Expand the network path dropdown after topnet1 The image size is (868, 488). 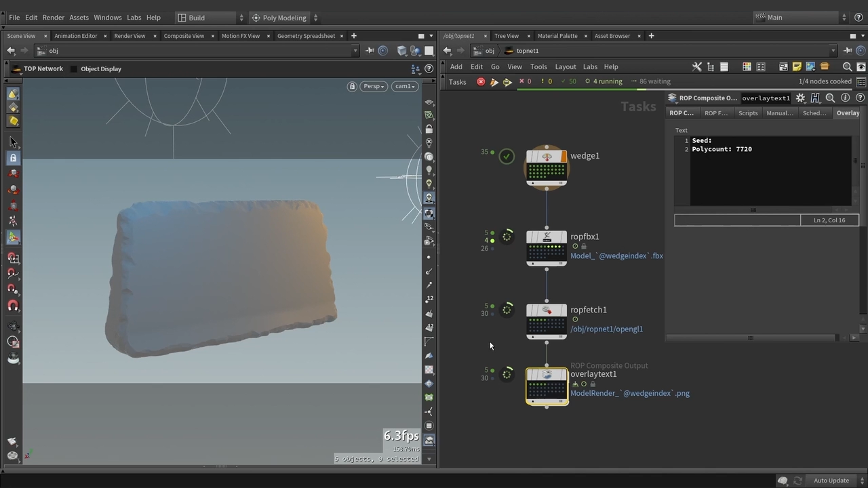[x=833, y=51]
